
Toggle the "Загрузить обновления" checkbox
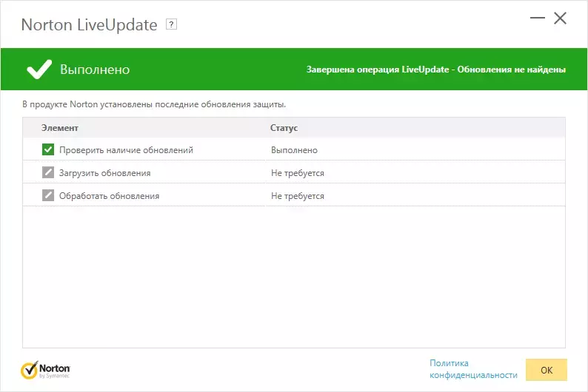[x=48, y=172]
